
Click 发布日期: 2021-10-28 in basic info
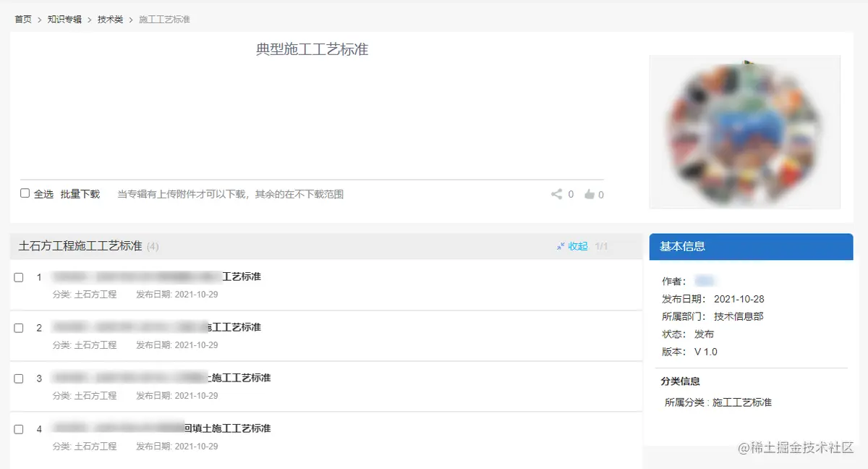pyautogui.click(x=712, y=299)
